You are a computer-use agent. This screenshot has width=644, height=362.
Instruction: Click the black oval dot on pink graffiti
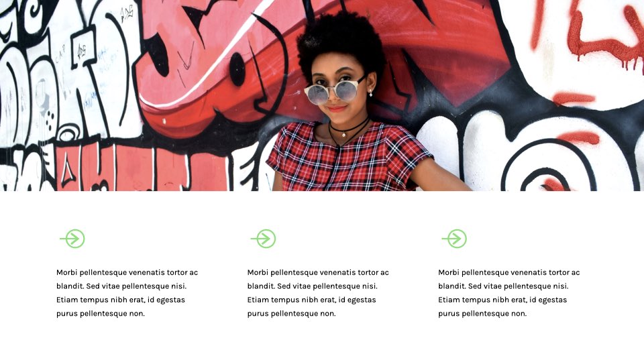coord(237,69)
